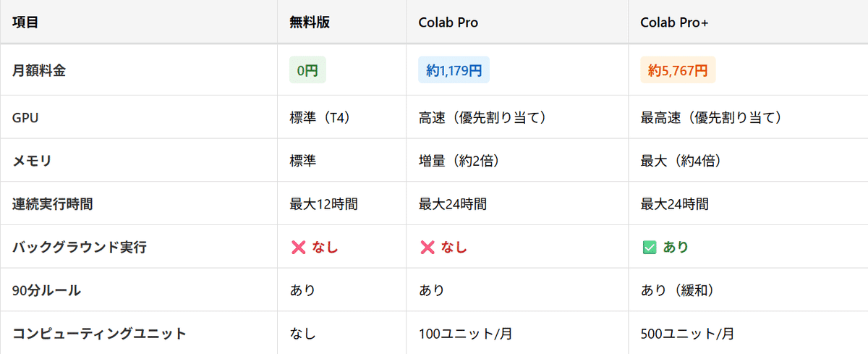Click the 無料版 column header
Image resolution: width=868 pixels, height=354 pixels.
(310, 22)
